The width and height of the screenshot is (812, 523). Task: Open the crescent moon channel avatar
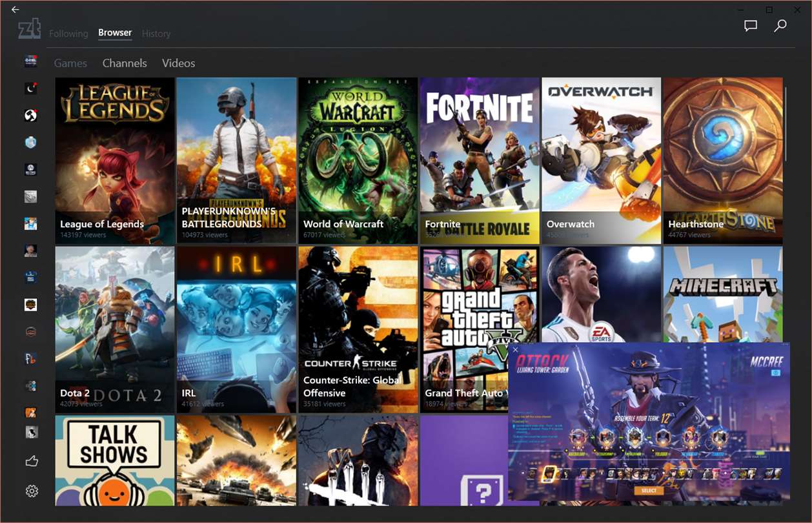[x=31, y=88]
